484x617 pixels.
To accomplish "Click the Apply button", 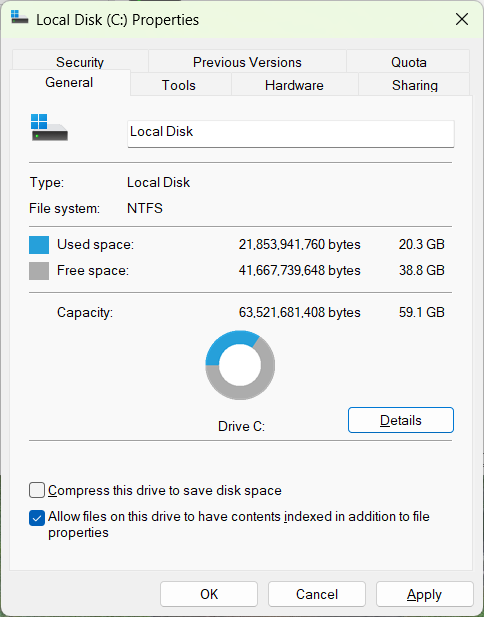I will pyautogui.click(x=425, y=594).
